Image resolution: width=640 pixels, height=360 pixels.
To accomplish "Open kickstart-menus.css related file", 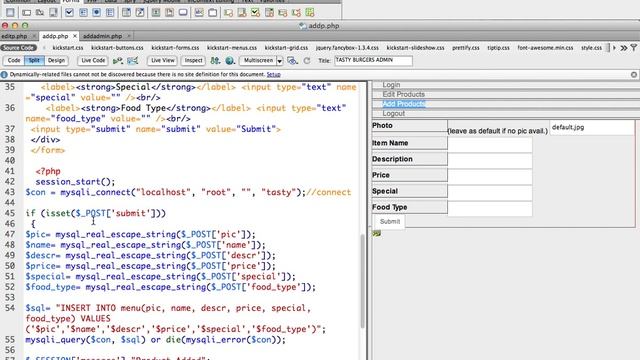I will 232,48.
